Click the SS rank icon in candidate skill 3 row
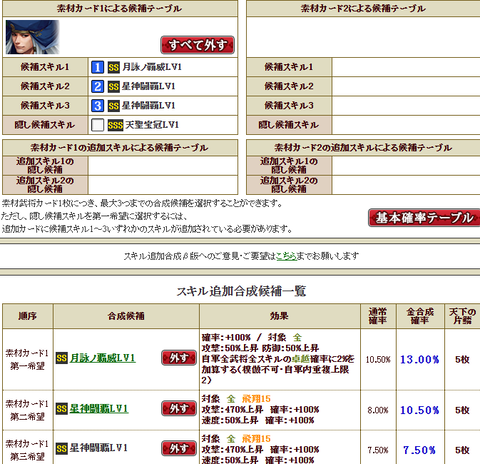 click(114, 106)
